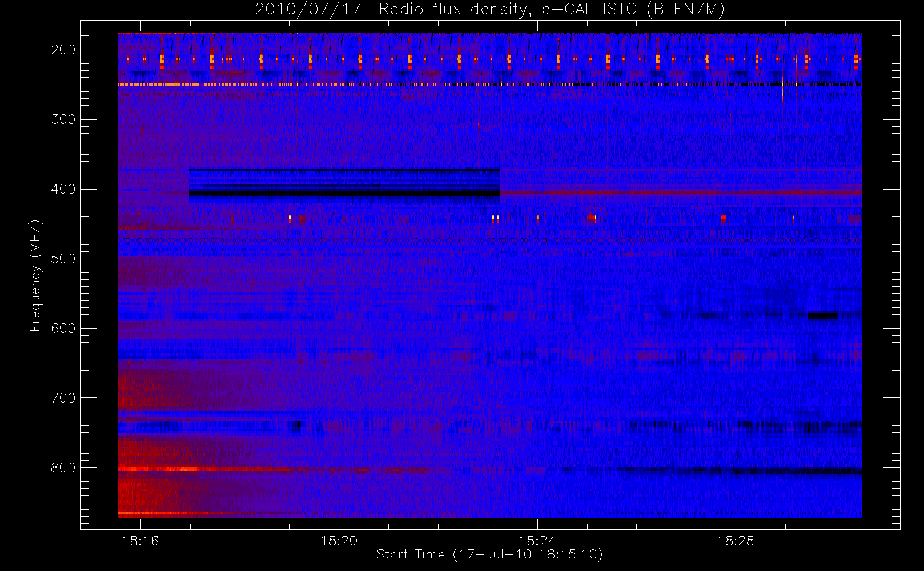Click the 'Start Time (17-Jul-10 18:15:10)' label
Viewport: 924px width, 571px height.
click(490, 554)
